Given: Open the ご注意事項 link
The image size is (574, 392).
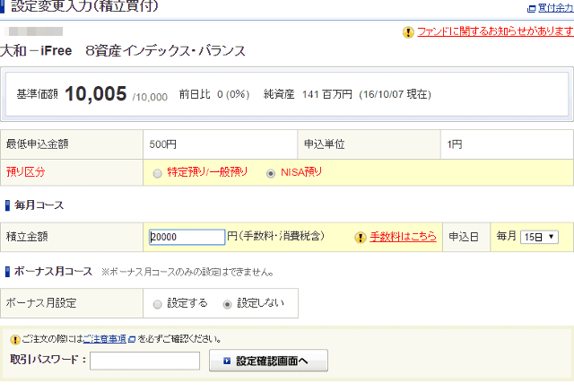Looking at the screenshot, I should tap(105, 339).
